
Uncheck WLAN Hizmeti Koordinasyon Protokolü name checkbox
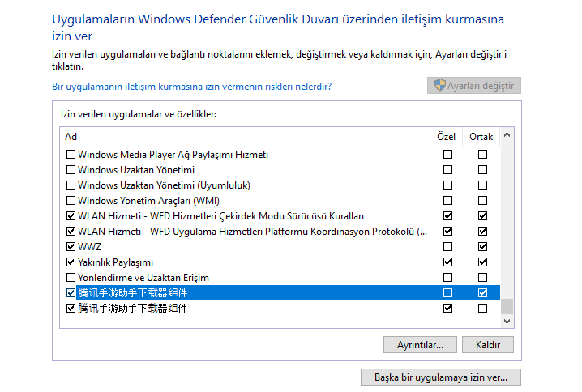pos(71,232)
